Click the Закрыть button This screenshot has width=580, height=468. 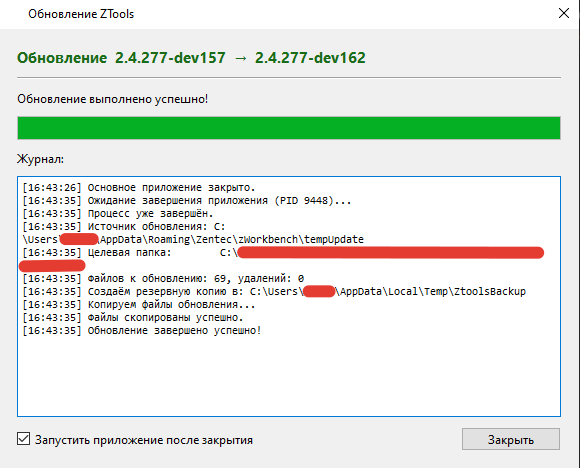510,439
